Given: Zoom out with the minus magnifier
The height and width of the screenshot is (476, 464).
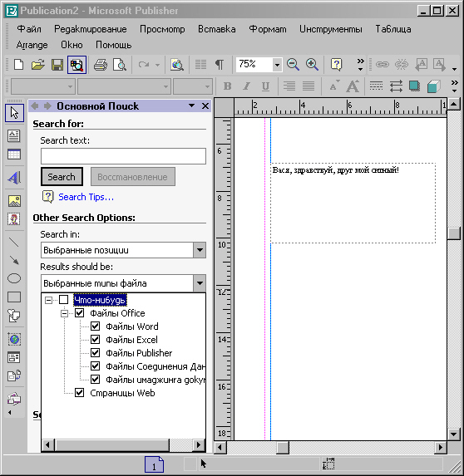Looking at the screenshot, I should coord(293,65).
